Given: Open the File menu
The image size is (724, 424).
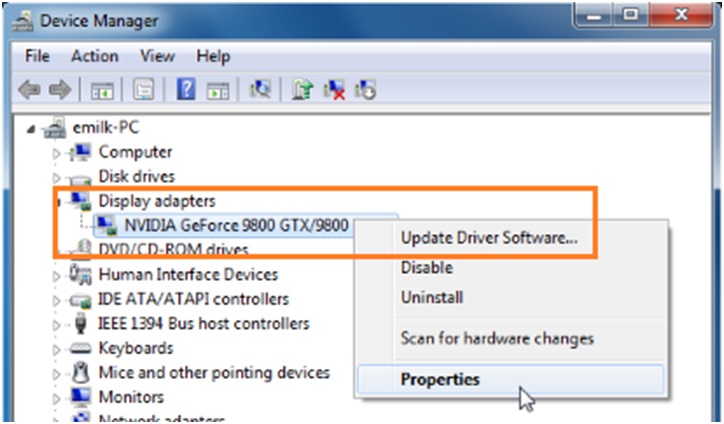Looking at the screenshot, I should [x=37, y=56].
